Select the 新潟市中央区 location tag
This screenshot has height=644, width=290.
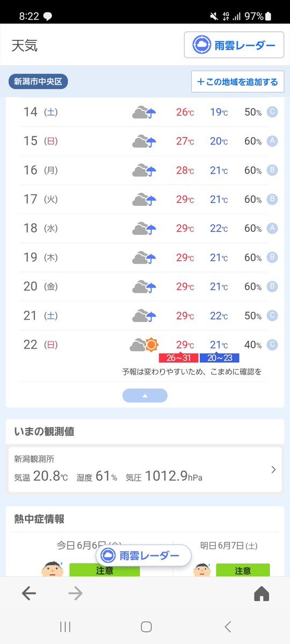pyautogui.click(x=38, y=82)
